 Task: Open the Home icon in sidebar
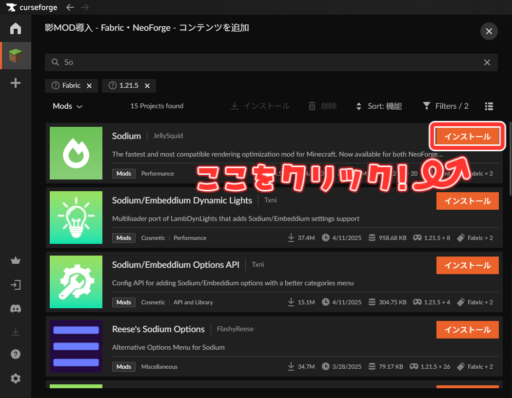point(15,29)
